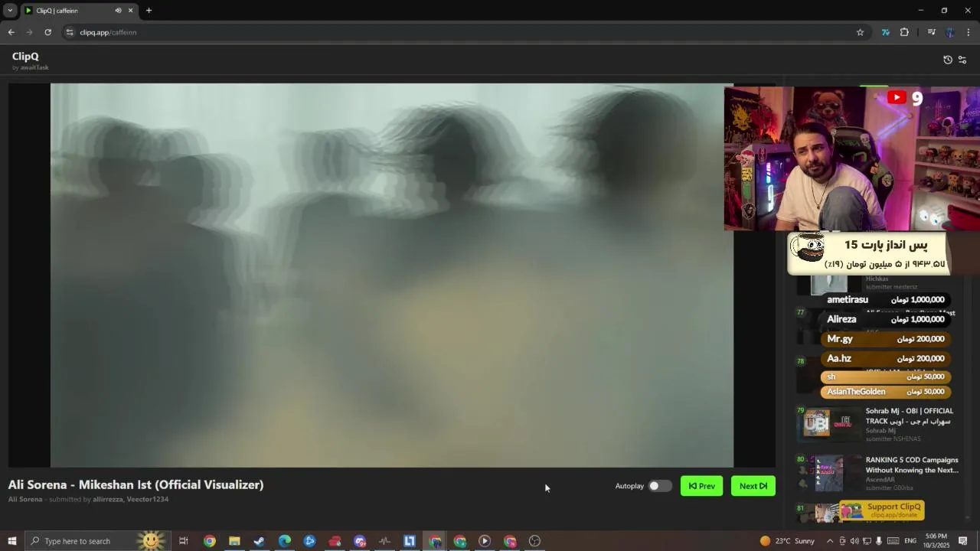The height and width of the screenshot is (551, 980).
Task: Select the Sohrab Mj - OBI queue item
Action: [x=876, y=425]
